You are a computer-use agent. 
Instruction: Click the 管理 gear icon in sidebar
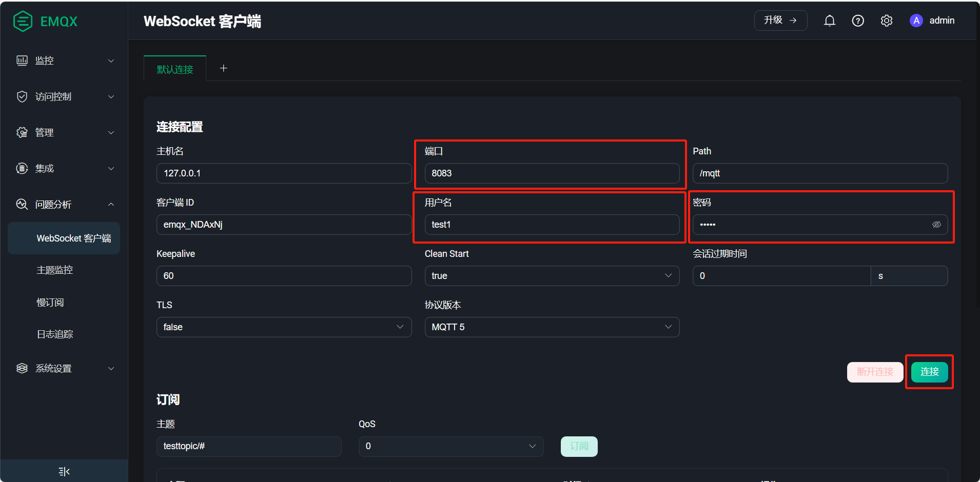[x=22, y=132]
